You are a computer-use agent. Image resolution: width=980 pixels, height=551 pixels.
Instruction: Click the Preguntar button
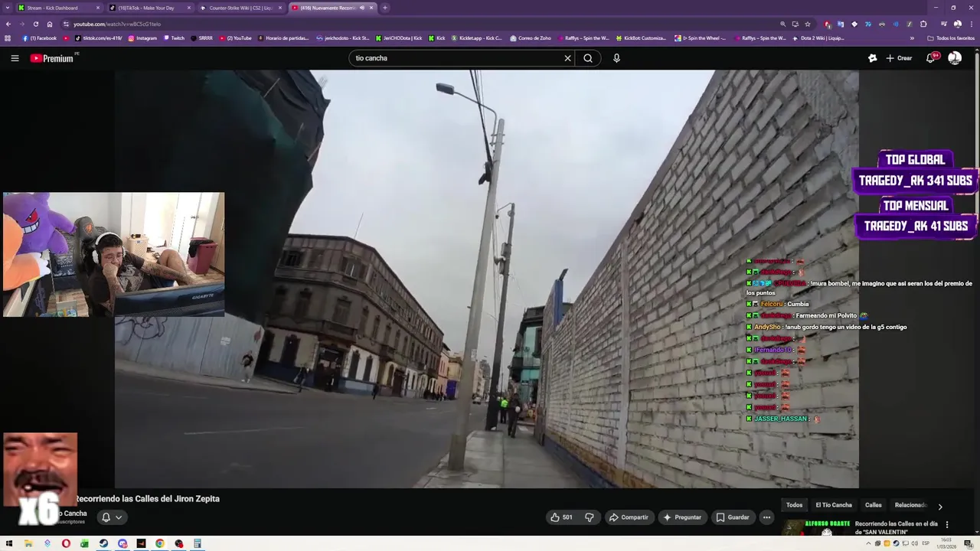pyautogui.click(x=682, y=517)
